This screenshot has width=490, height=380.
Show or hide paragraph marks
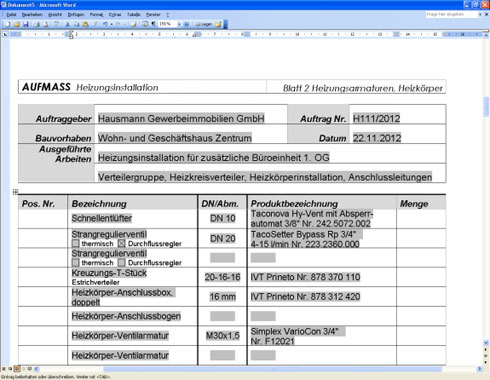coord(153,24)
